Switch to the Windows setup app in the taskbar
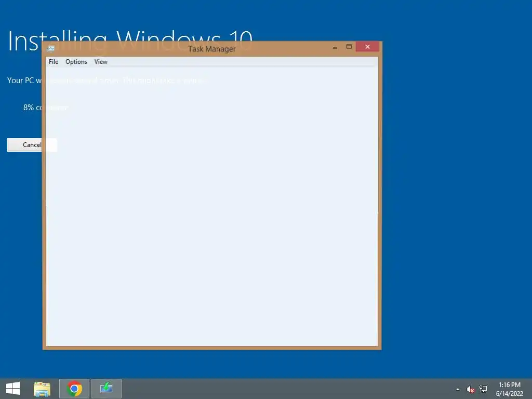This screenshot has height=399, width=532. pyautogui.click(x=106, y=389)
